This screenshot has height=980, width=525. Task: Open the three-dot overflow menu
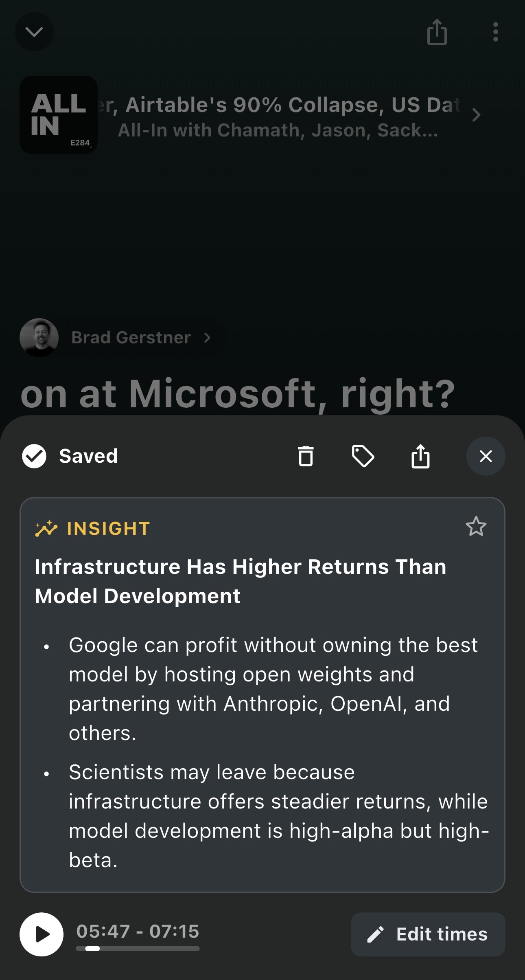(495, 32)
